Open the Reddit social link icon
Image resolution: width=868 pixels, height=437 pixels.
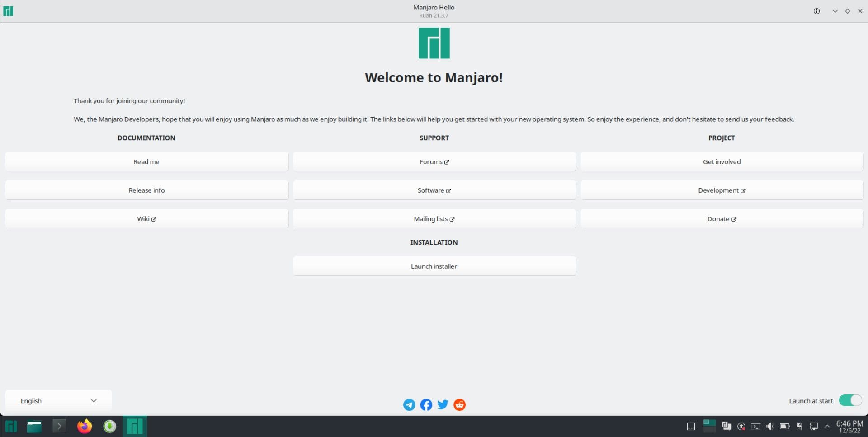(459, 404)
